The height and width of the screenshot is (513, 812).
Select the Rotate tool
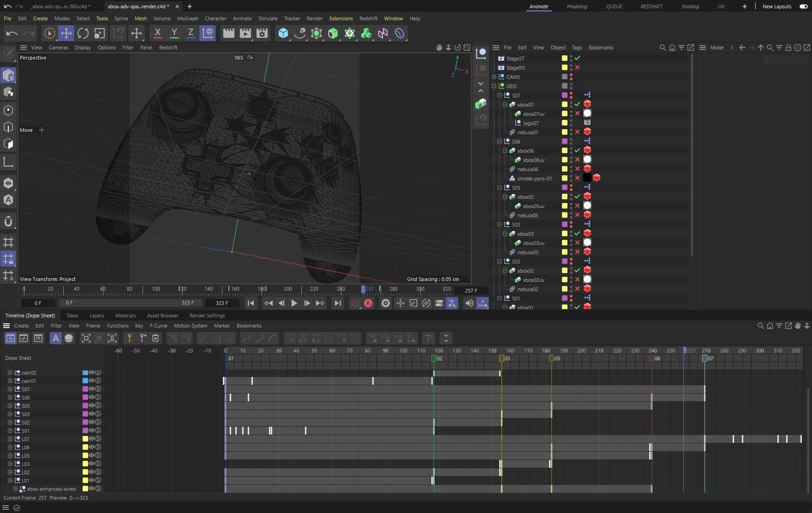[x=83, y=33]
